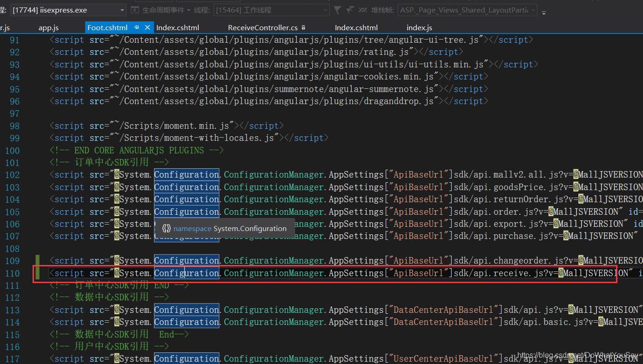Click line number 102 in the gutter
Screen dimensions: 643x364
coord(12,175)
